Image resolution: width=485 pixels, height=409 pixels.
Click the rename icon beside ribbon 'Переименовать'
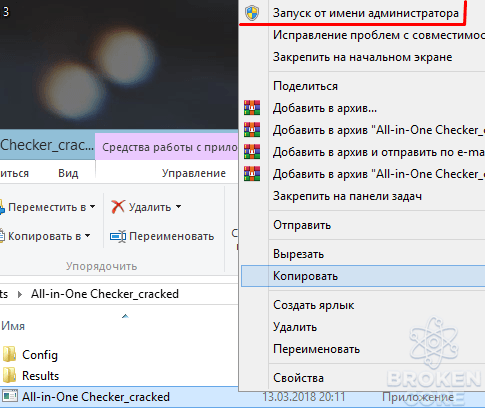[x=118, y=236]
